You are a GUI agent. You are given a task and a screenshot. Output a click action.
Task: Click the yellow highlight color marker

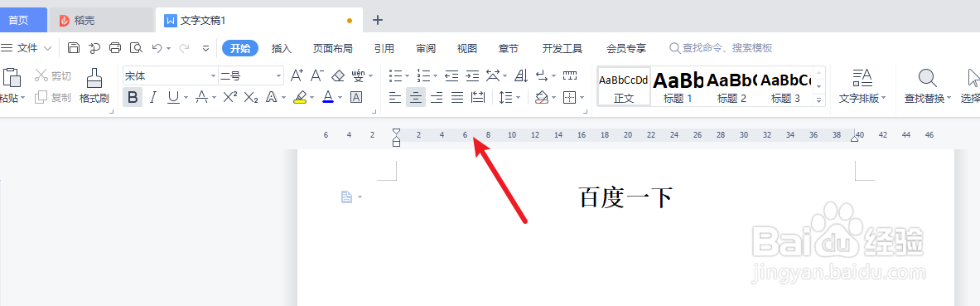coord(300,97)
